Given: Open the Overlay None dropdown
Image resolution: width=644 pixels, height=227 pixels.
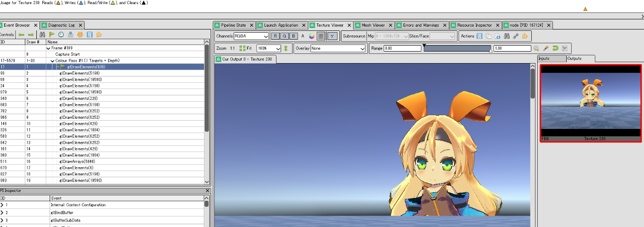Looking at the screenshot, I should [338, 48].
